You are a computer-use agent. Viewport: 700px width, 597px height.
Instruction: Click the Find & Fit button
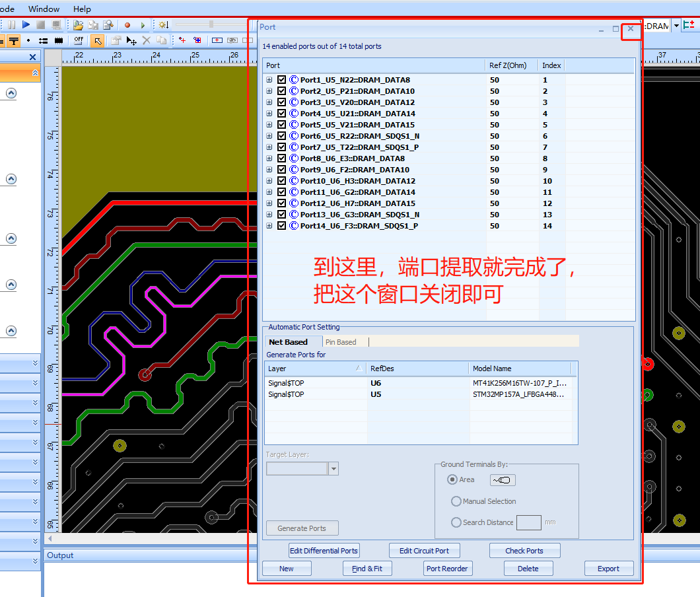click(x=367, y=569)
